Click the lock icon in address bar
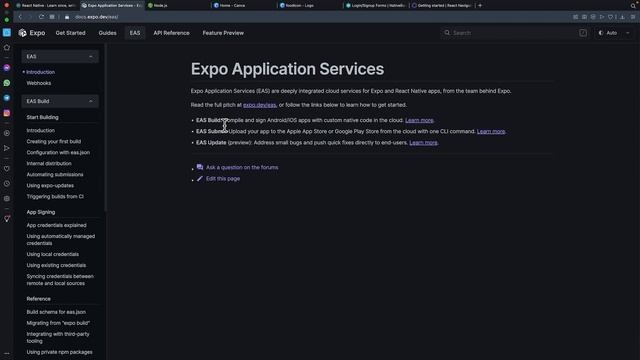The width and height of the screenshot is (640, 360). click(x=67, y=17)
